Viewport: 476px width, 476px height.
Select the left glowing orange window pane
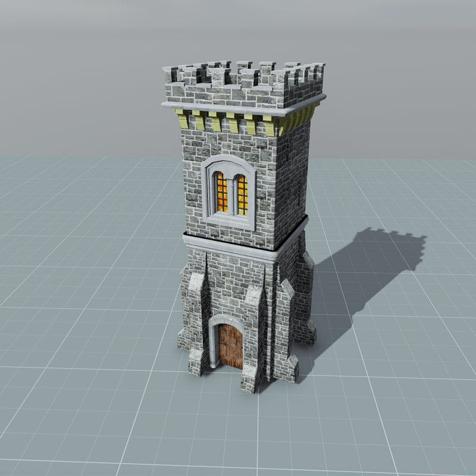[x=221, y=192]
